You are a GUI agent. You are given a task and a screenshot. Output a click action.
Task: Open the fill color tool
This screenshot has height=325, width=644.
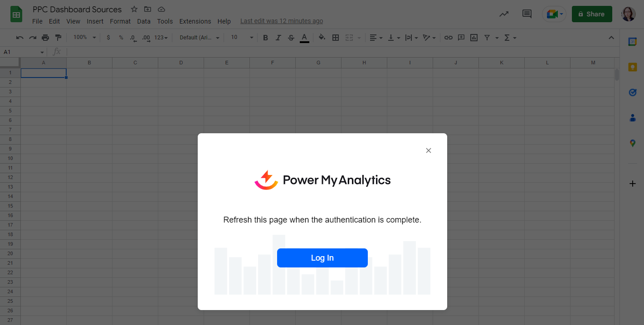click(x=322, y=38)
